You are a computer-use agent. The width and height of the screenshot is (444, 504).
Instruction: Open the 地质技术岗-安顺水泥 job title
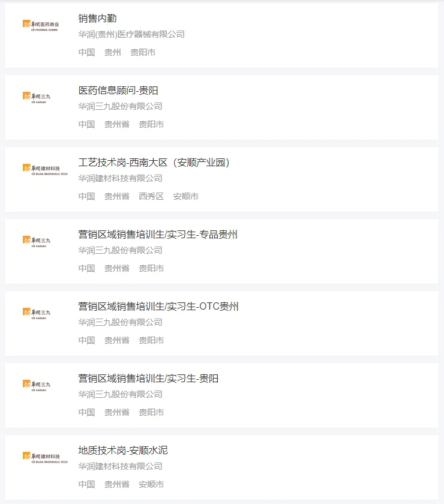[x=123, y=451]
